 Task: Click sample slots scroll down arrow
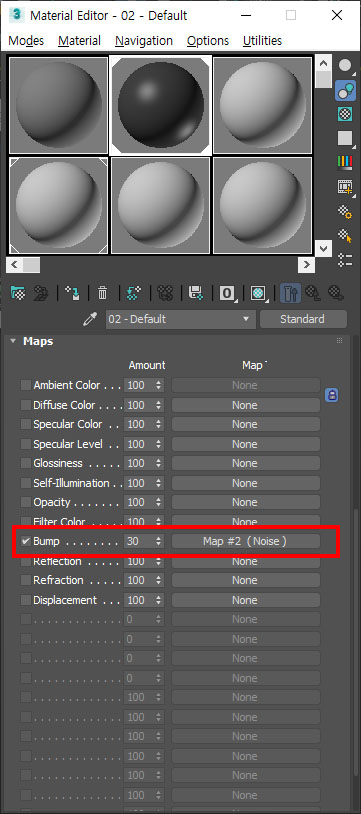click(x=323, y=248)
